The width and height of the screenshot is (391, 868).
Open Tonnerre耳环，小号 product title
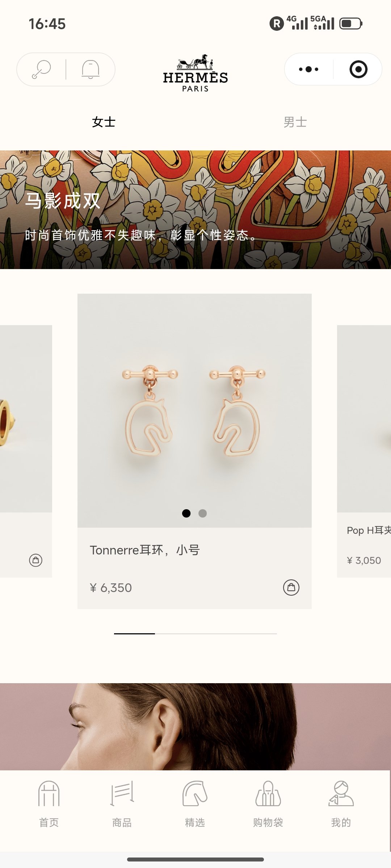(145, 550)
